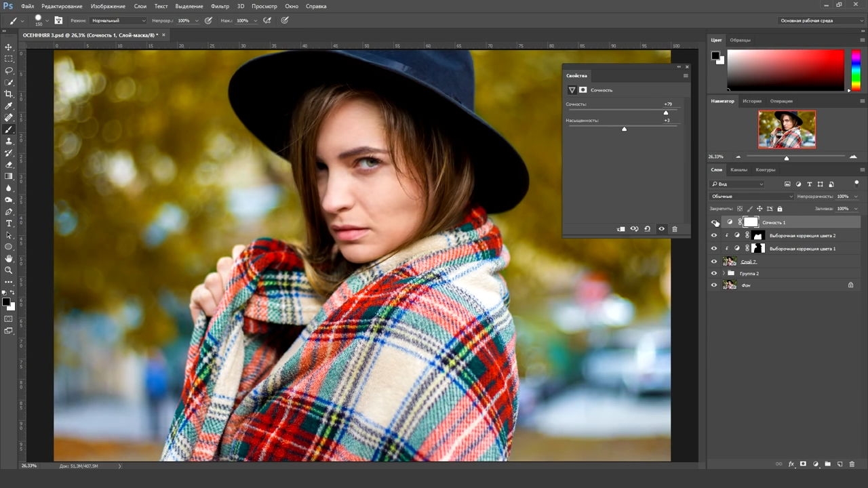Filter layers by type (T) icon
Viewport: 868px width, 488px height.
[810, 184]
